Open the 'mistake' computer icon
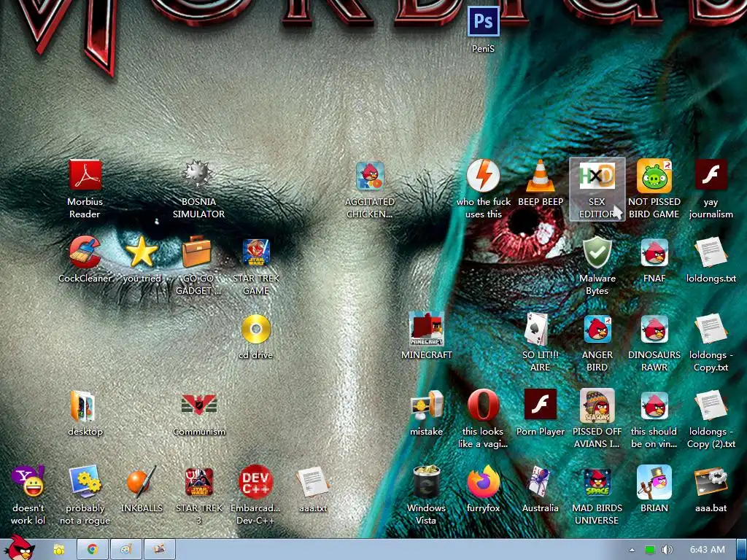 426,405
